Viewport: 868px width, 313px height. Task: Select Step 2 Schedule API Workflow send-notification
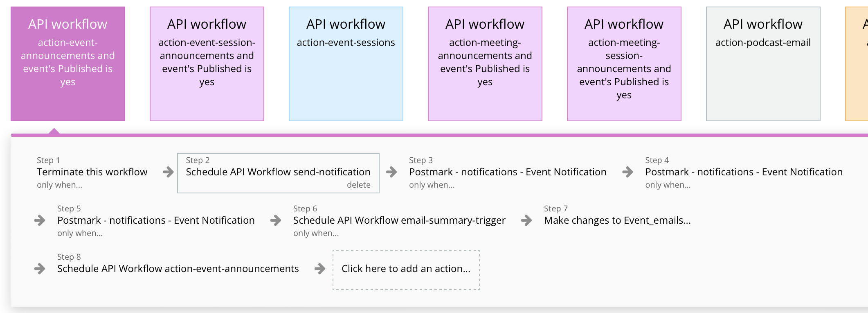point(278,172)
